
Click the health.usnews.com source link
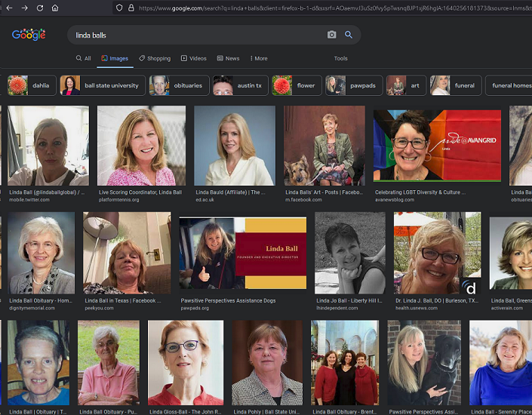(x=417, y=308)
